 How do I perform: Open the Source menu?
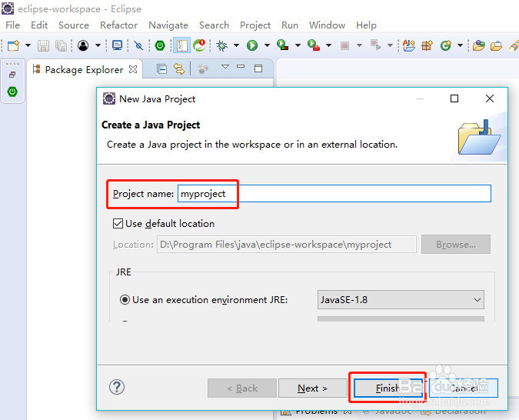pos(74,25)
